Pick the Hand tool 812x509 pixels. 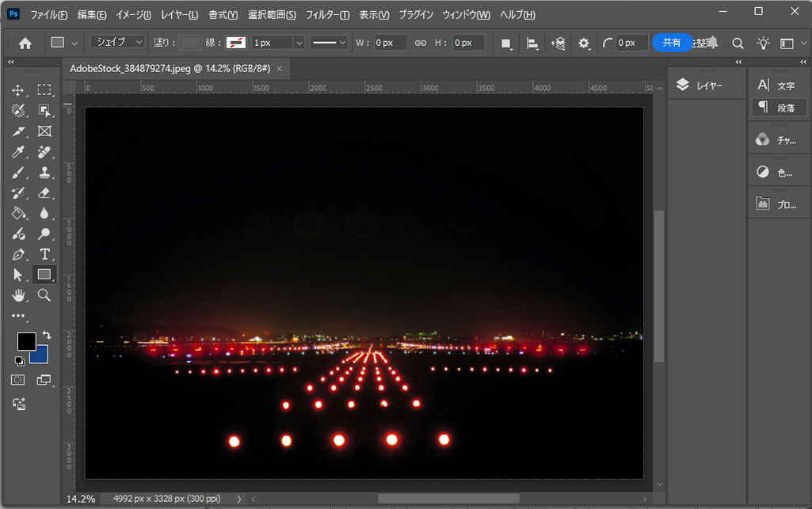[x=18, y=295]
